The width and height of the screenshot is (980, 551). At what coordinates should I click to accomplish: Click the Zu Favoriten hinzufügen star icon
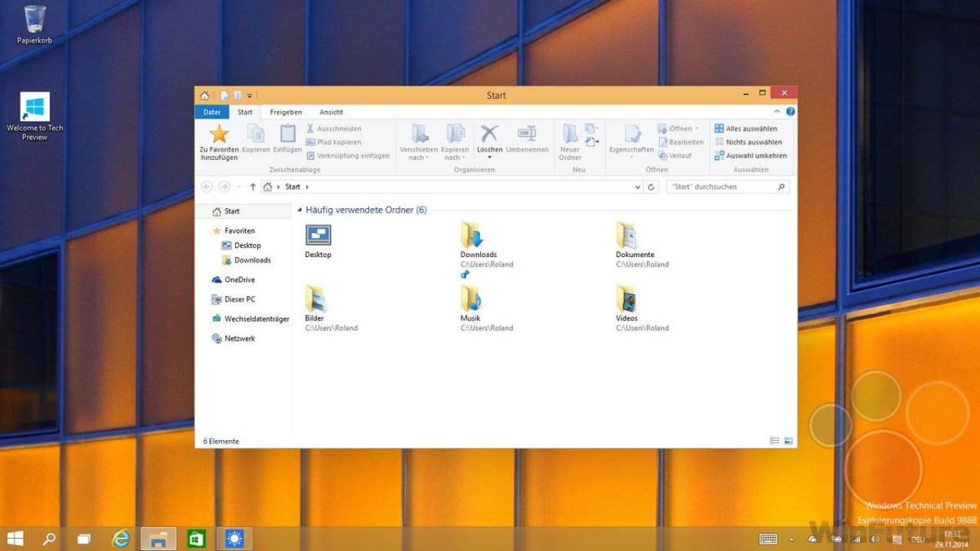219,134
